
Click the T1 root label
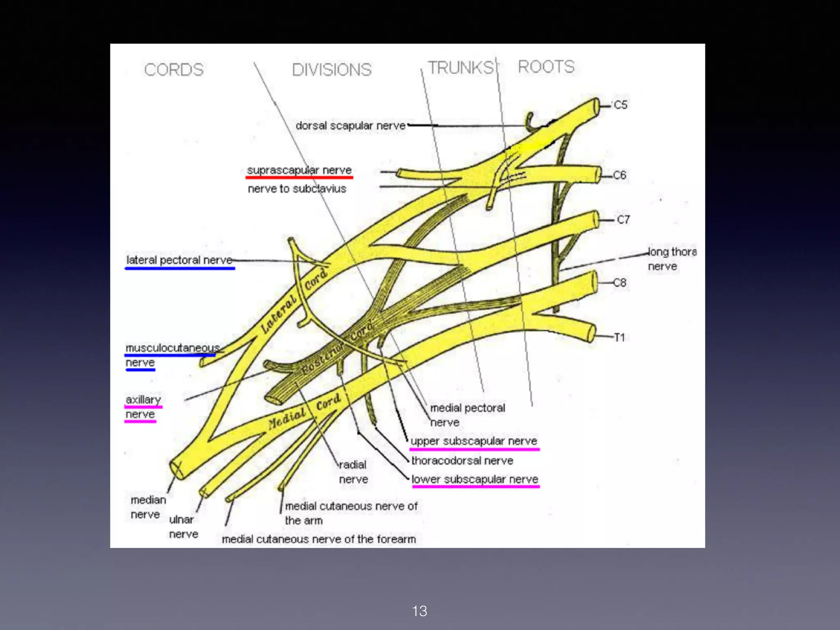619,338
